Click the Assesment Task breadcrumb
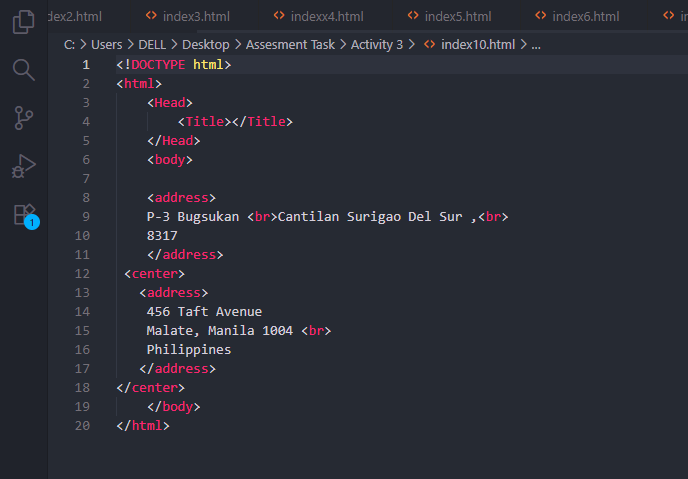Viewport: 688px width, 479px height. 289,45
